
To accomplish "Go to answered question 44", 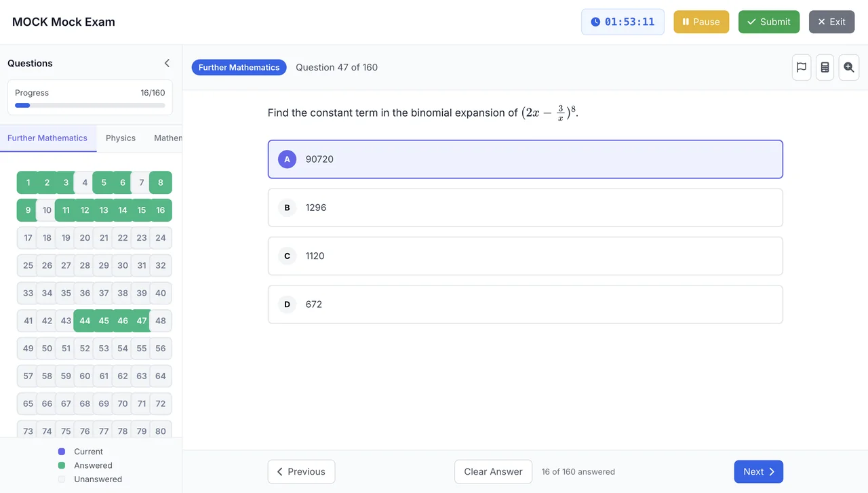I will coord(85,321).
